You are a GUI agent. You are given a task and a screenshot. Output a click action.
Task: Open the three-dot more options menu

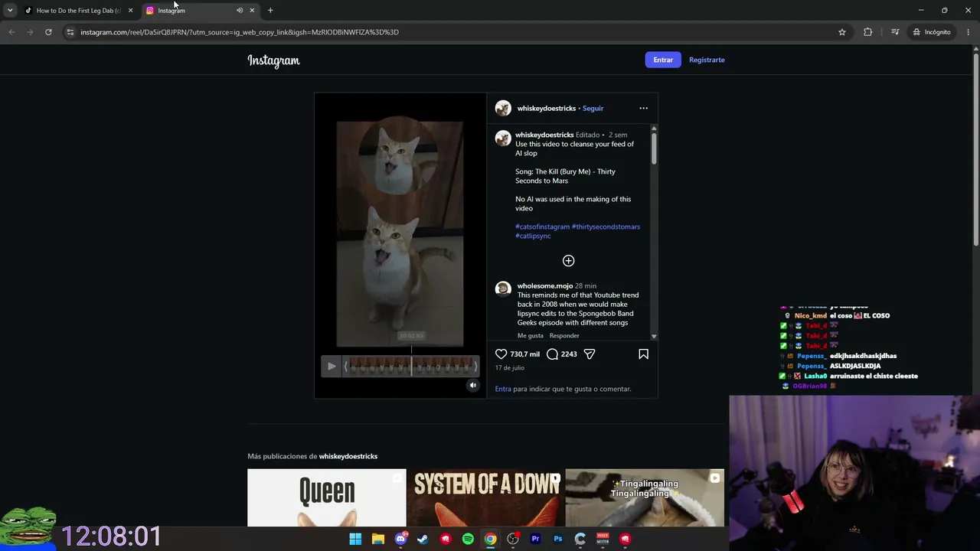643,108
